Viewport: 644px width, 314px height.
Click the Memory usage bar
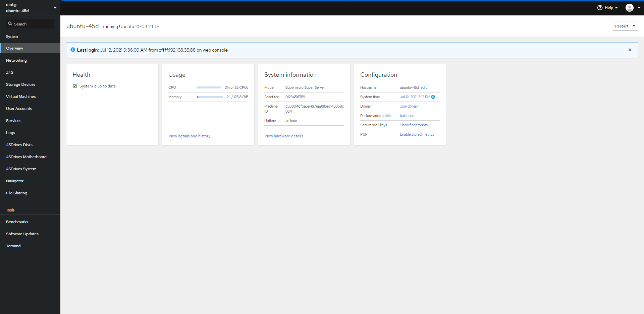pos(210,97)
